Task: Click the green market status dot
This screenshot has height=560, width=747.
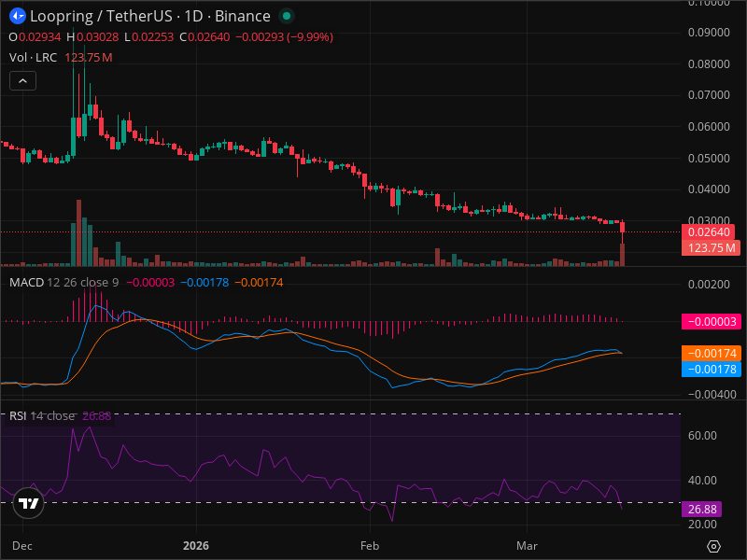Action: [287, 16]
